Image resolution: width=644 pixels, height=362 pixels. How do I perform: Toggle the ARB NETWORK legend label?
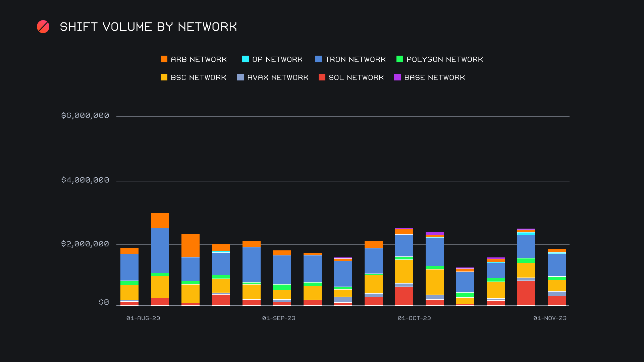(199, 59)
